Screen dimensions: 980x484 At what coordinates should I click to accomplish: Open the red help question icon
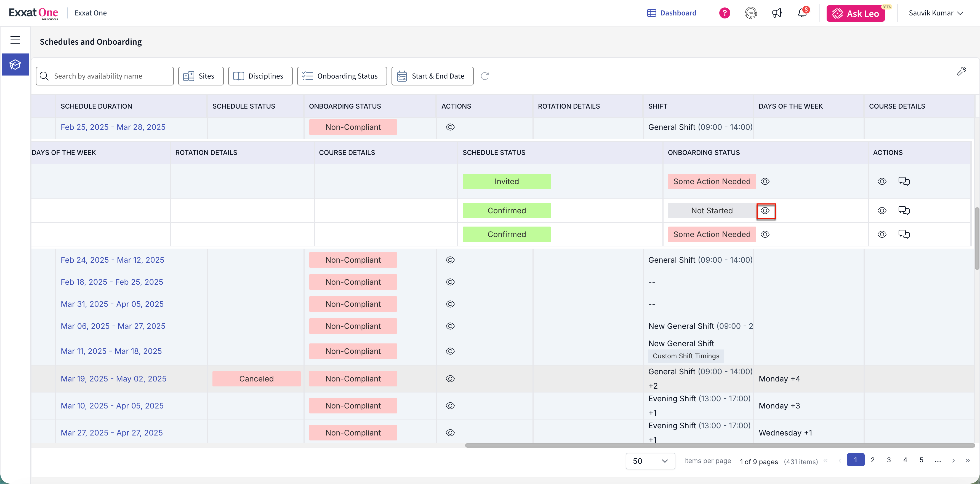[x=724, y=13]
